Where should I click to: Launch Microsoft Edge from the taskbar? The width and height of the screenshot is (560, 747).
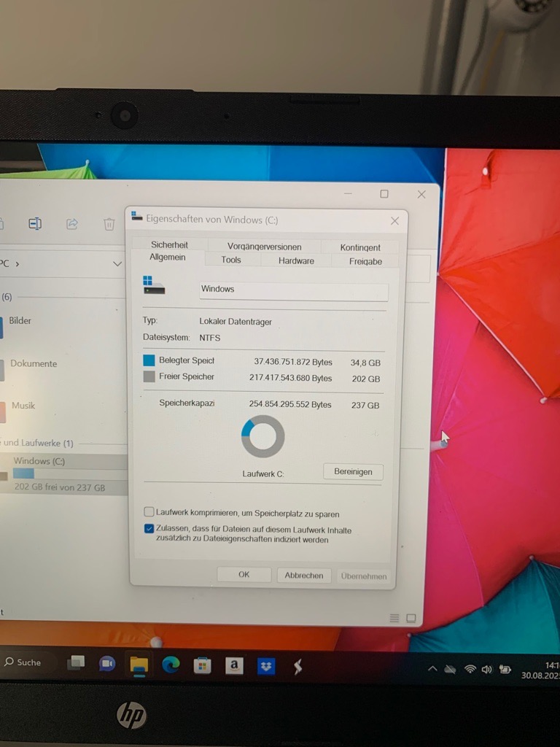click(x=171, y=665)
